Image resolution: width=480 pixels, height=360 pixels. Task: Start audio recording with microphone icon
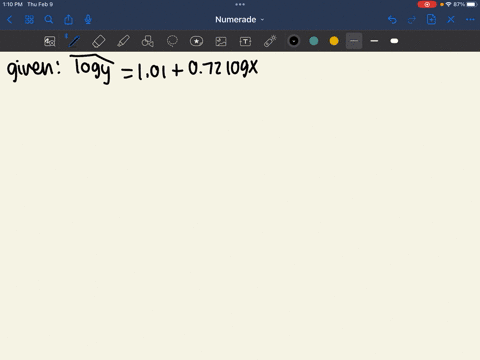pyautogui.click(x=88, y=20)
